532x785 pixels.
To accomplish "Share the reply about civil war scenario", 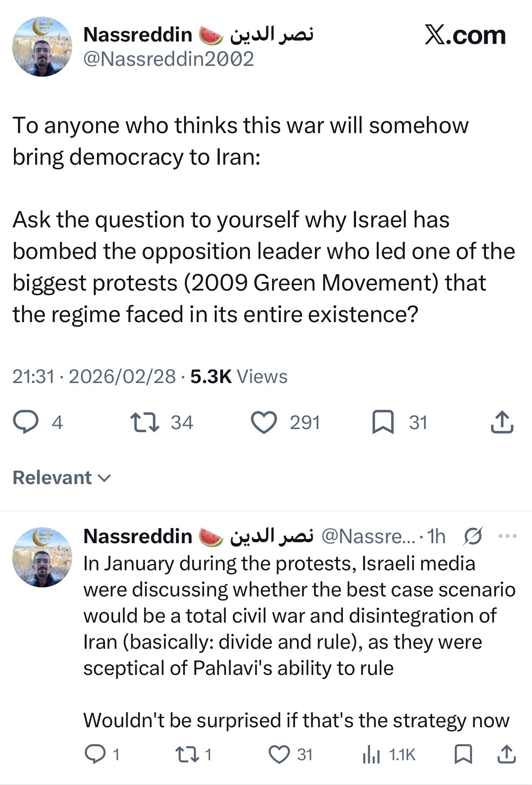I will [x=506, y=754].
